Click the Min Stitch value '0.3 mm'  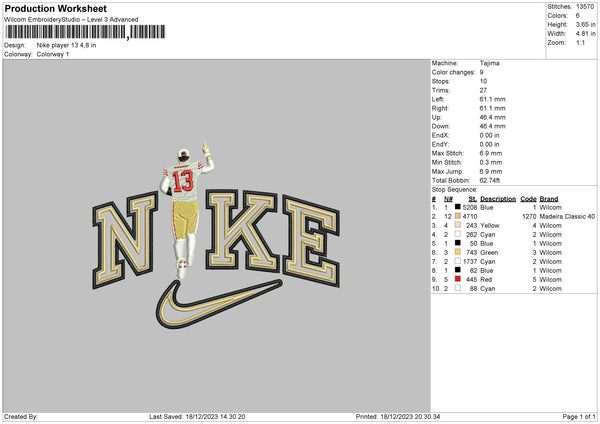(491, 162)
